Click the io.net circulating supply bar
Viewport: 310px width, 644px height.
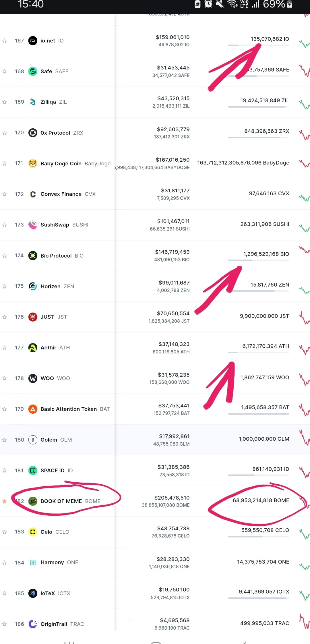click(259, 45)
